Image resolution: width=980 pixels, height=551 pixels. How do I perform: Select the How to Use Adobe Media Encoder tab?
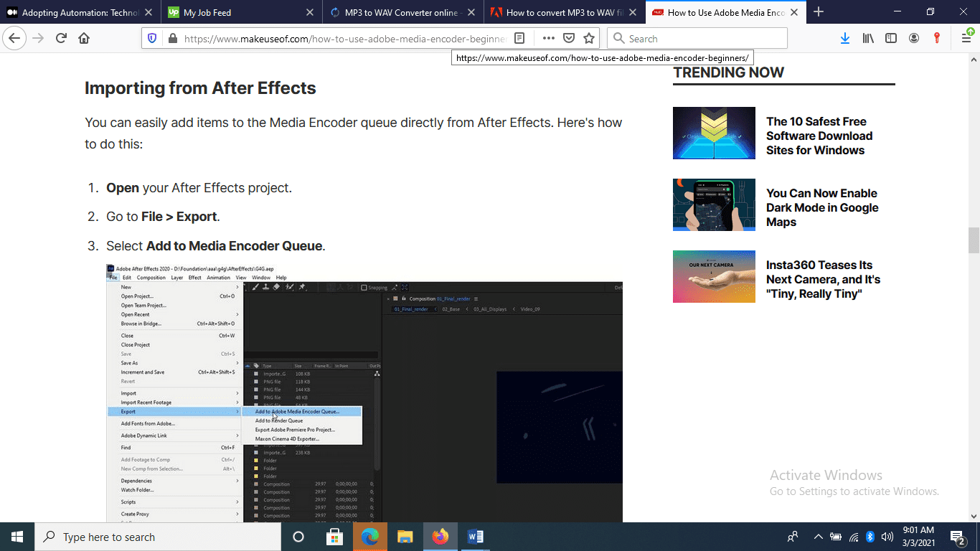coord(726,12)
